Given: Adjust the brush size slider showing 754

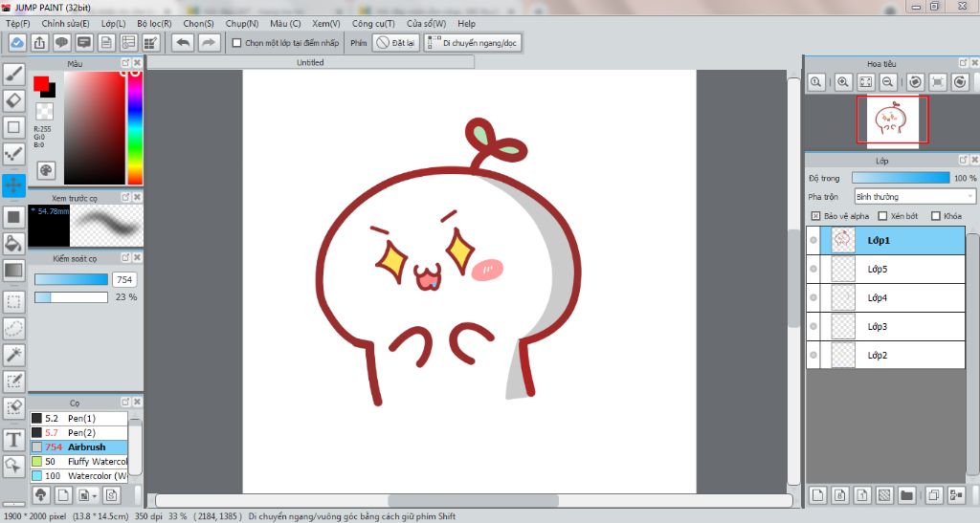Looking at the screenshot, I should (71, 279).
